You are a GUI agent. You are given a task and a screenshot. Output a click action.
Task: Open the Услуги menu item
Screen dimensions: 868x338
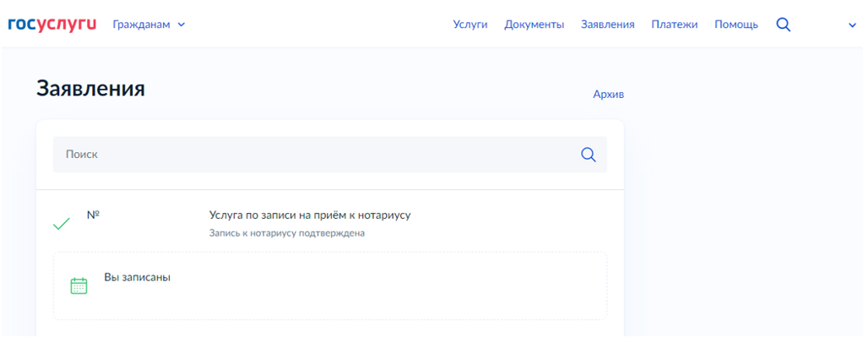[x=470, y=25]
